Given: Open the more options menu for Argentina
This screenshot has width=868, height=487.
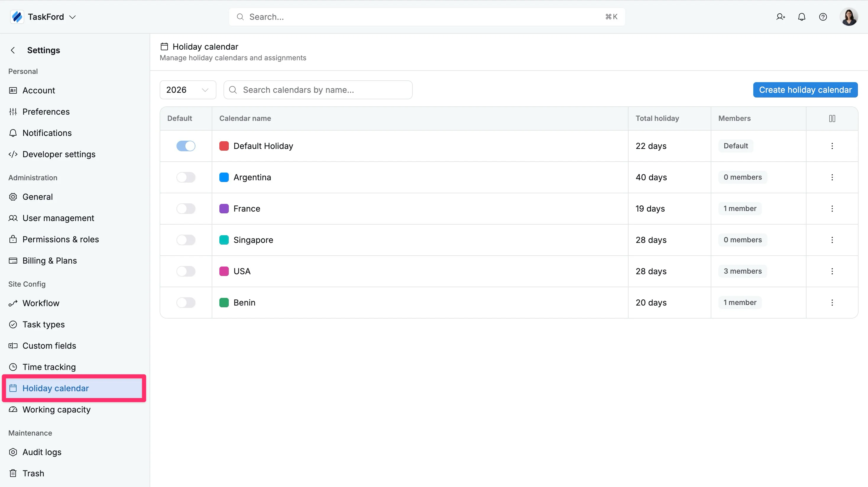Looking at the screenshot, I should [x=832, y=177].
